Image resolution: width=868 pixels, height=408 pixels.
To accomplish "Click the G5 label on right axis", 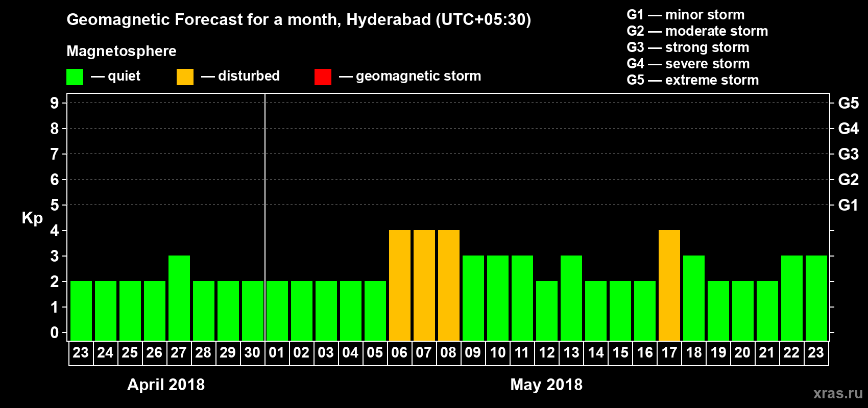I will pyautogui.click(x=849, y=103).
